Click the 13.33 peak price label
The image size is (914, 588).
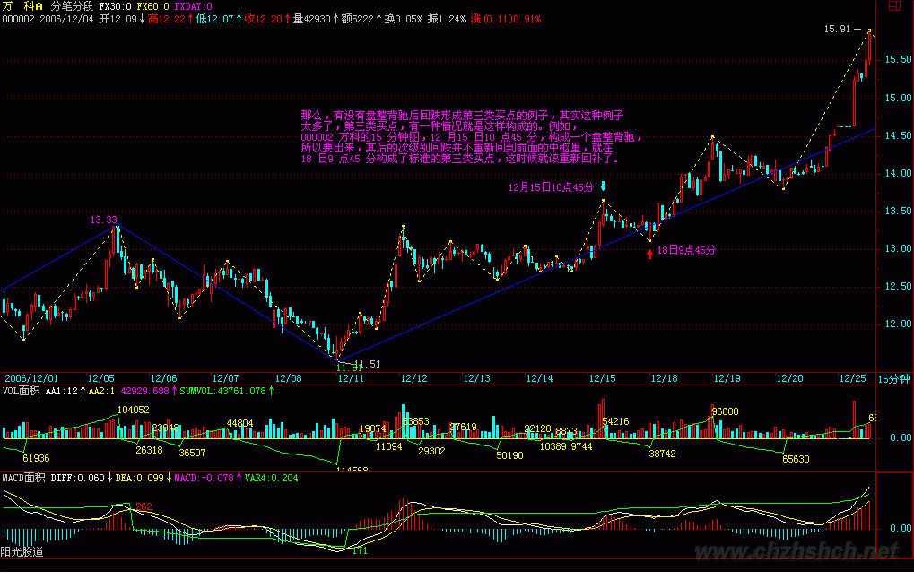click(103, 220)
